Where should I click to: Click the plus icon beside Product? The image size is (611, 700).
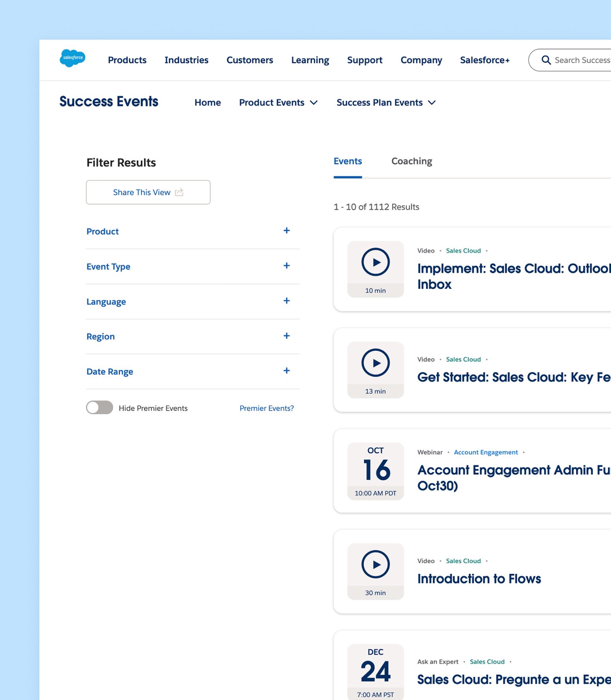[287, 231]
